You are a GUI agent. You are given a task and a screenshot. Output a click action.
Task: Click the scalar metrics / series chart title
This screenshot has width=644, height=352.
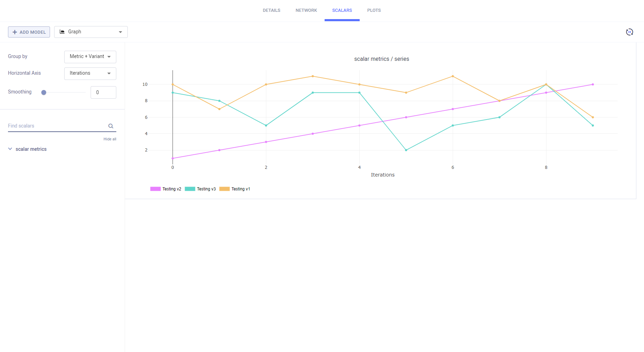[x=381, y=59]
